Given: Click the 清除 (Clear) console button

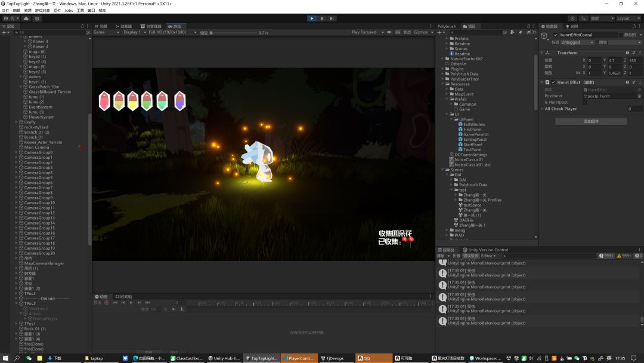Looking at the screenshot, I should pyautogui.click(x=441, y=256).
